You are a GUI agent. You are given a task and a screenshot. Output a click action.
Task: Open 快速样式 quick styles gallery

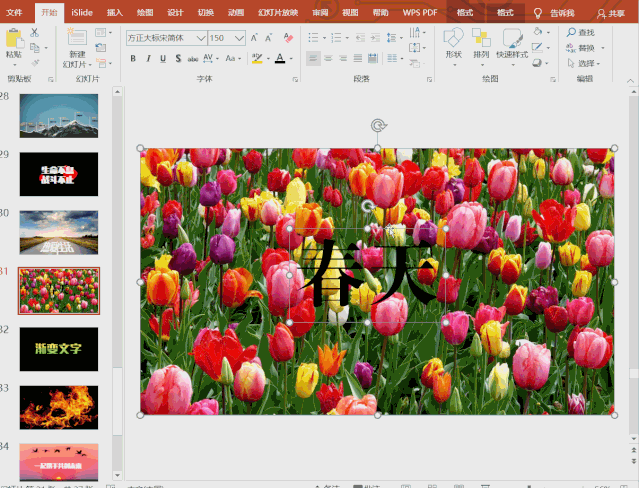(x=512, y=46)
